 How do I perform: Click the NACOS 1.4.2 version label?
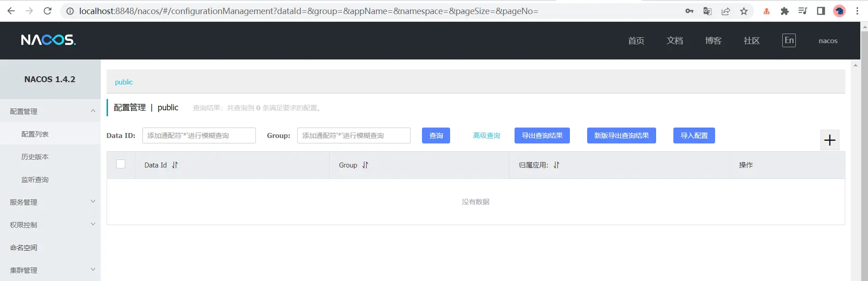click(50, 79)
